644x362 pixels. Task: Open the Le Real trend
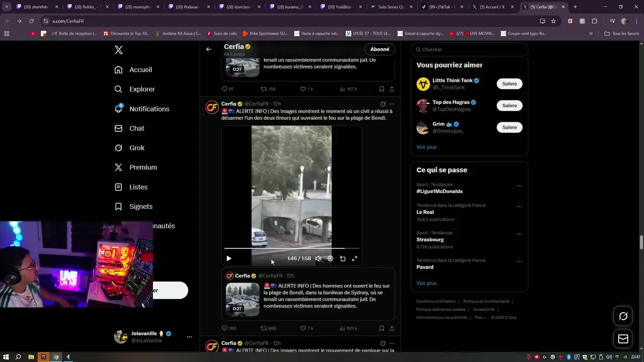(425, 212)
